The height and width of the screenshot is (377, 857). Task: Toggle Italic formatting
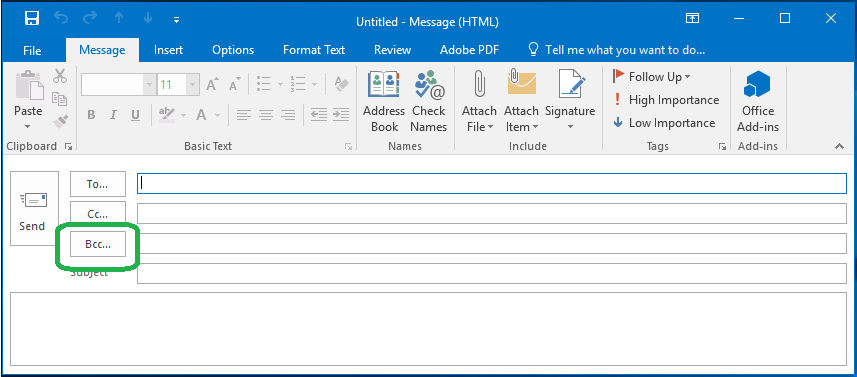[113, 115]
